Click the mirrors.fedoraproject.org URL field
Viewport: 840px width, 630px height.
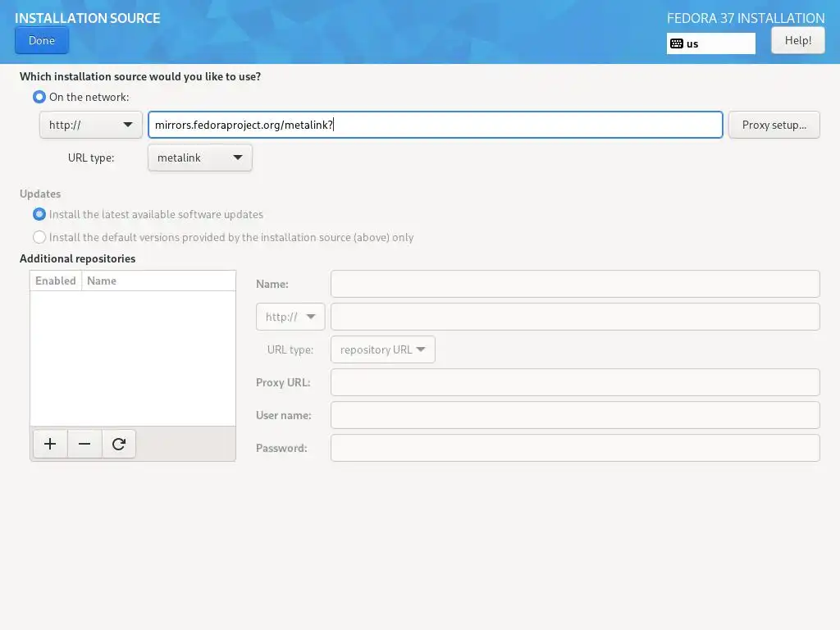tap(435, 125)
